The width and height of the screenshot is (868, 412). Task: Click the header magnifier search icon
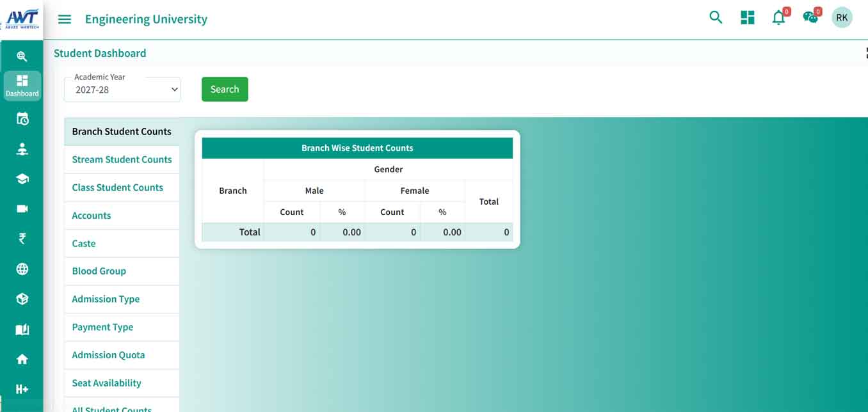[x=716, y=18]
